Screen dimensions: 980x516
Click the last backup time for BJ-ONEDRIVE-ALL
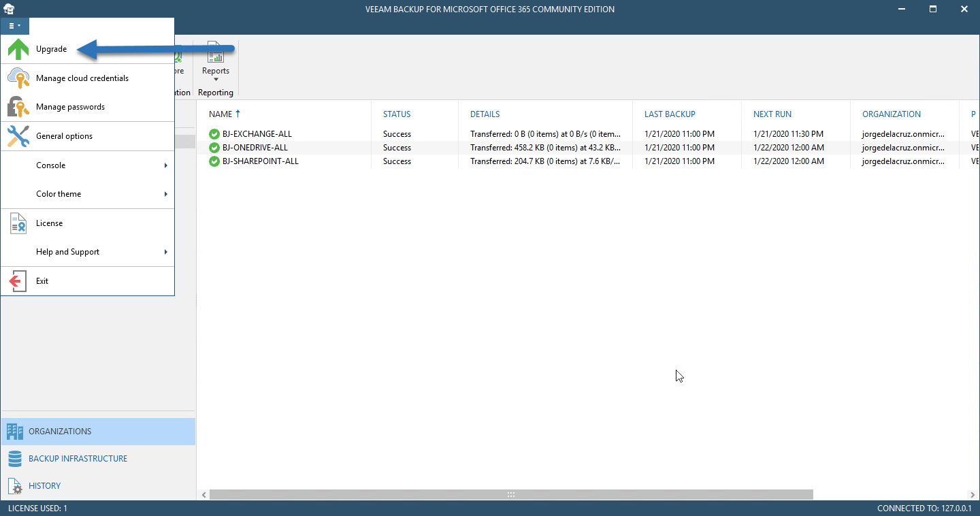(x=680, y=148)
